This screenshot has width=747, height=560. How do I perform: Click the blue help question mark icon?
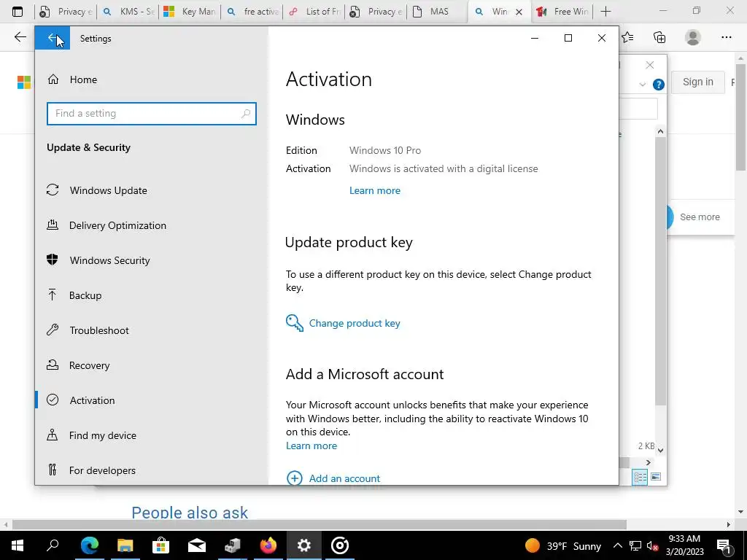[x=659, y=85]
